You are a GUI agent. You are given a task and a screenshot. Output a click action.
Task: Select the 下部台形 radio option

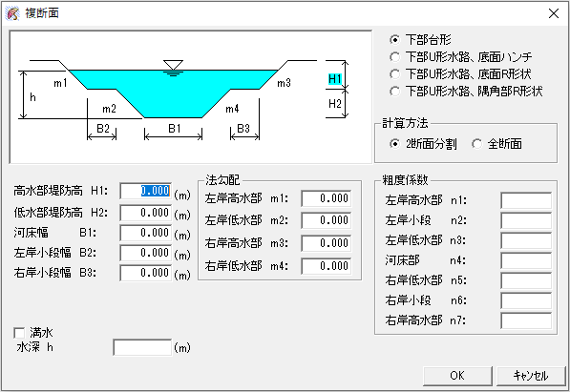(421, 39)
